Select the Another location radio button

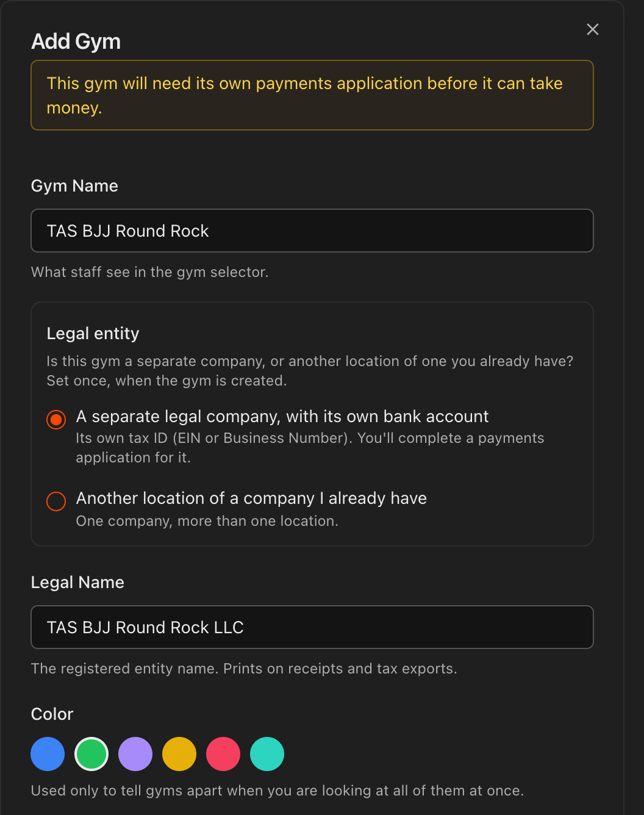[56, 501]
